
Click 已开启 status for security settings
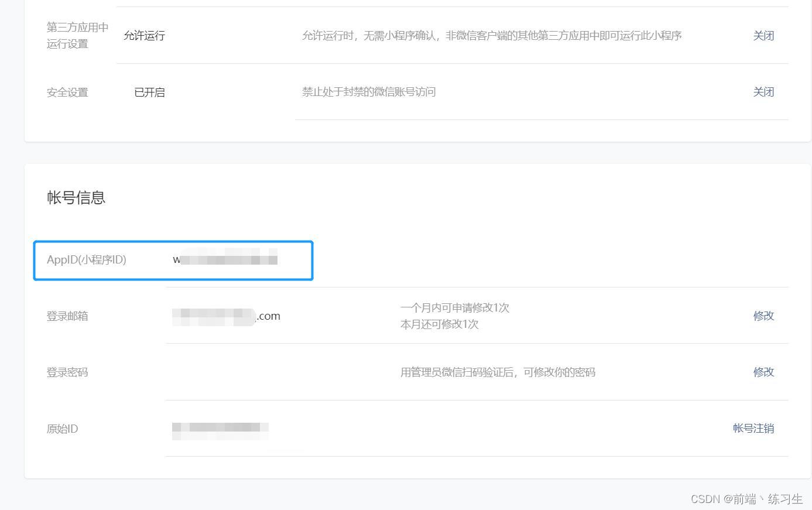149,92
